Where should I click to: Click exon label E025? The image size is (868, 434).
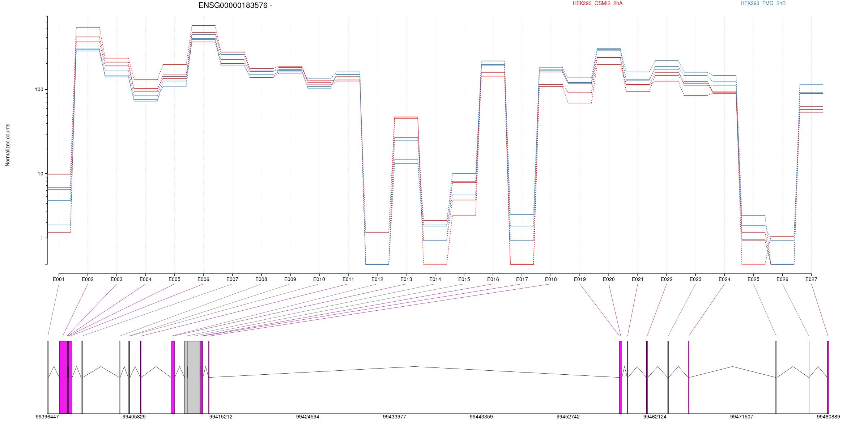coord(753,279)
